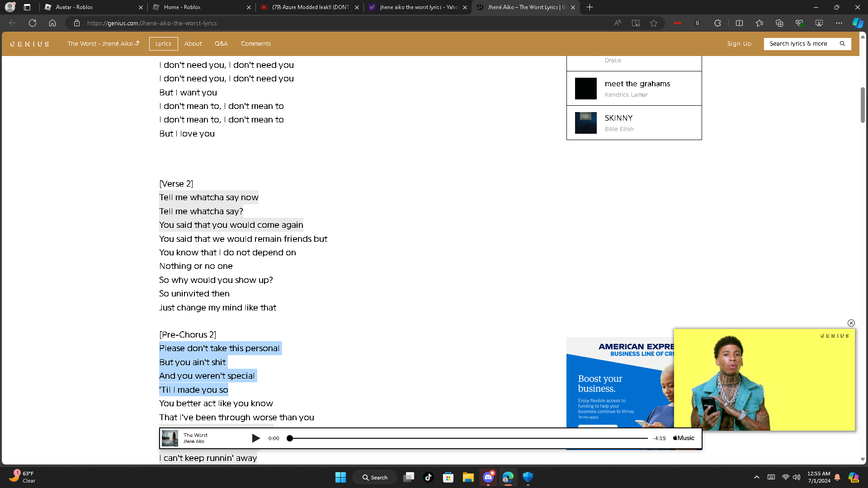Open the browser Extensions puzzle icon
Screen dimensions: 868x488
pos(717,23)
